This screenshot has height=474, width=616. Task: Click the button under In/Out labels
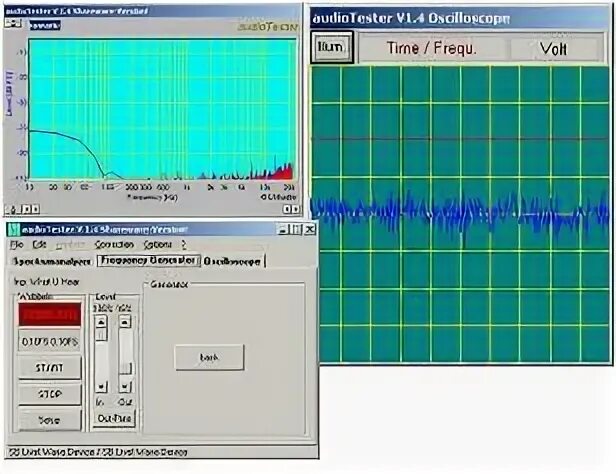[x=114, y=419]
